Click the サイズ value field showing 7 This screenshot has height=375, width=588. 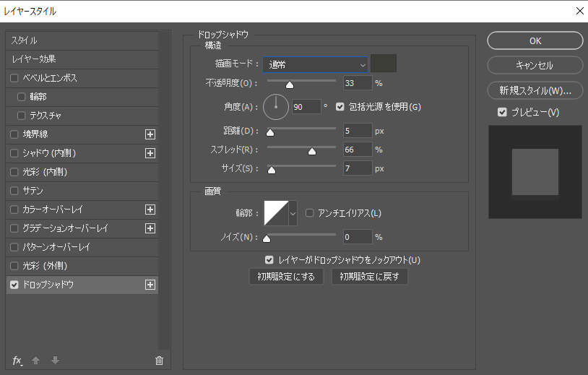(x=358, y=168)
